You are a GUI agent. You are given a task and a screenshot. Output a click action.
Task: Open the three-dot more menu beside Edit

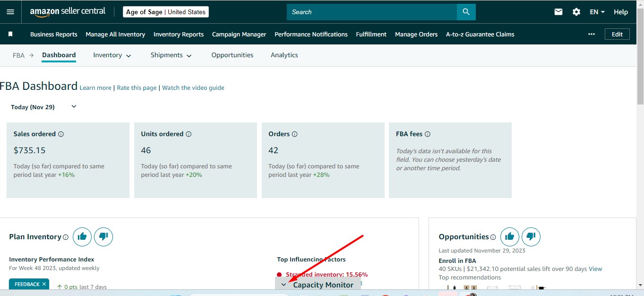coord(592,34)
